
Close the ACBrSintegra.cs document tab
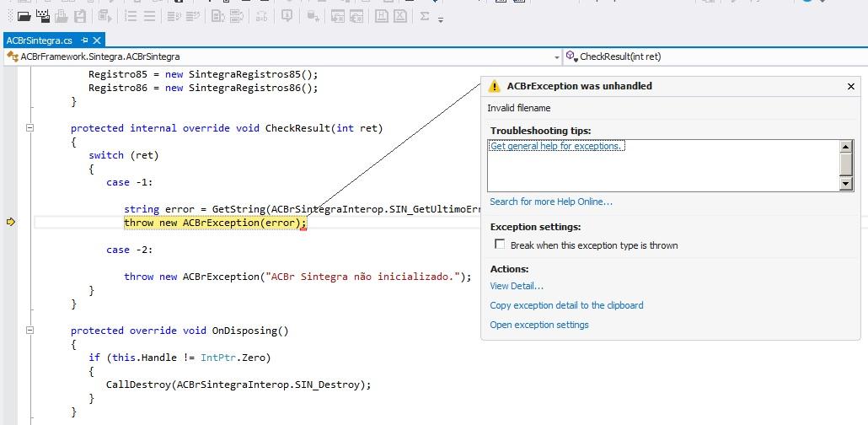pyautogui.click(x=97, y=40)
